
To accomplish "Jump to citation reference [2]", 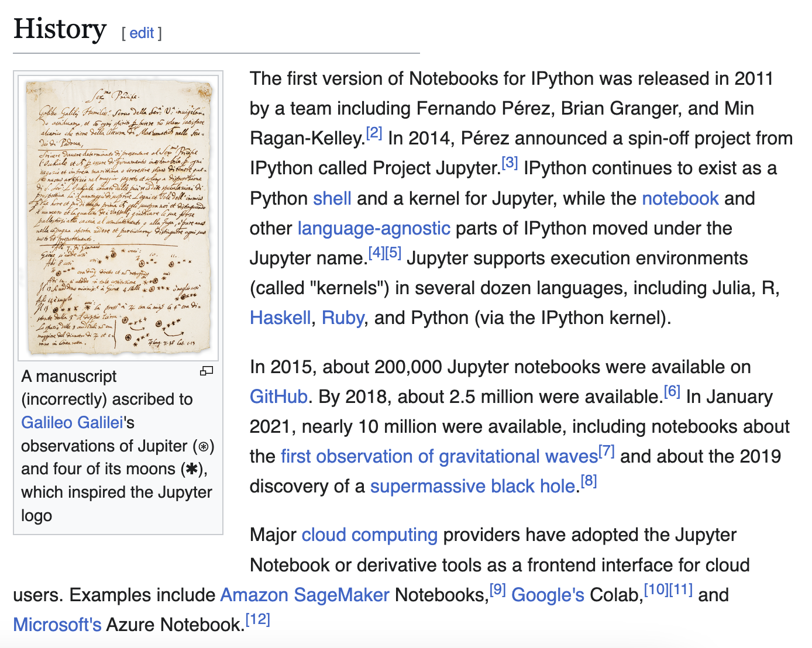I will [374, 133].
